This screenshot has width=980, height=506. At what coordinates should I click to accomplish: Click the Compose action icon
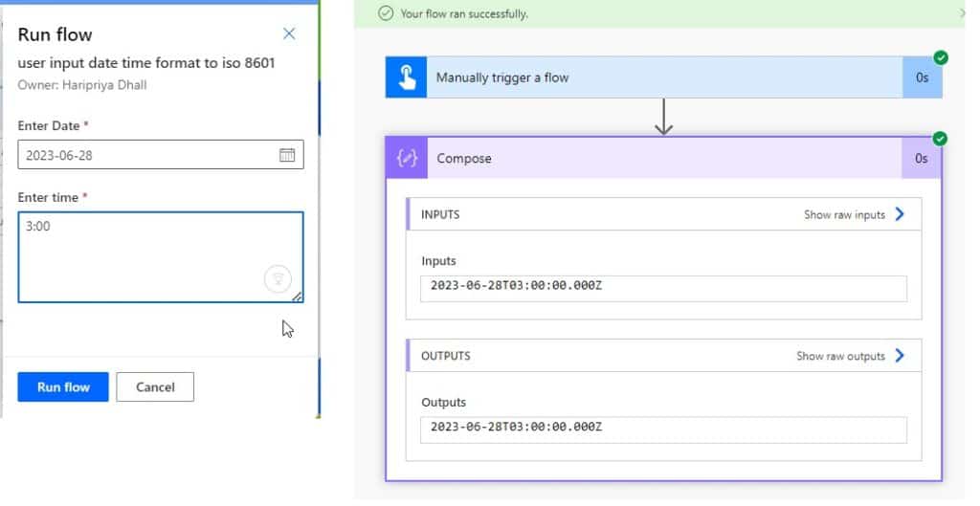click(407, 158)
